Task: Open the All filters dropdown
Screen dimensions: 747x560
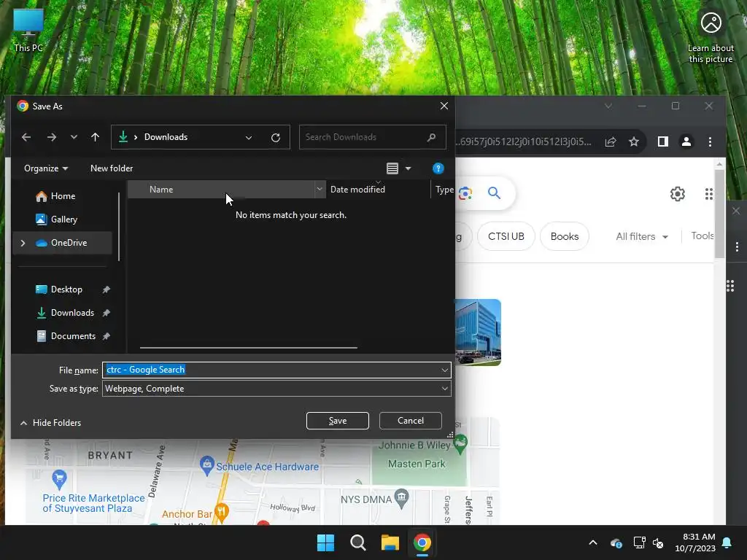Action: tap(642, 237)
